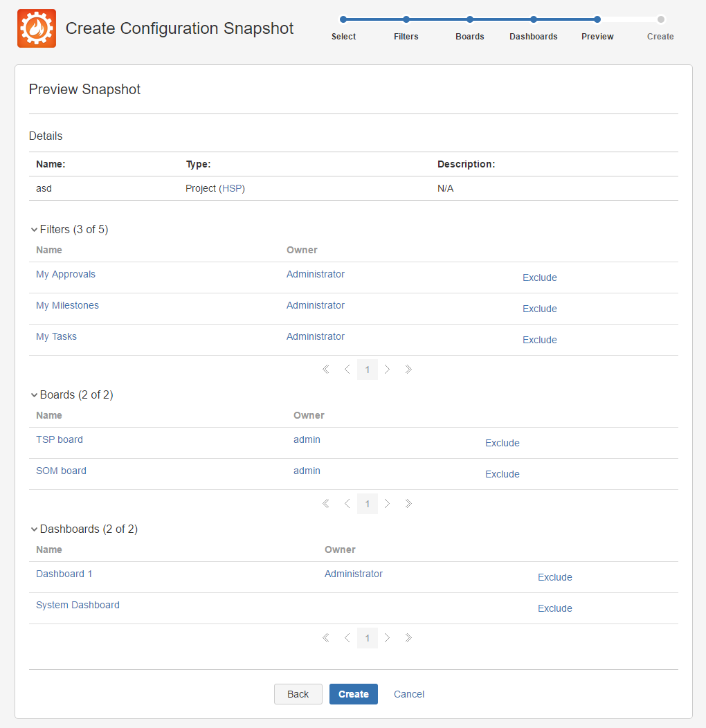This screenshot has width=706, height=728.
Task: Select page 1 in Filters pagination
Action: [x=368, y=370]
